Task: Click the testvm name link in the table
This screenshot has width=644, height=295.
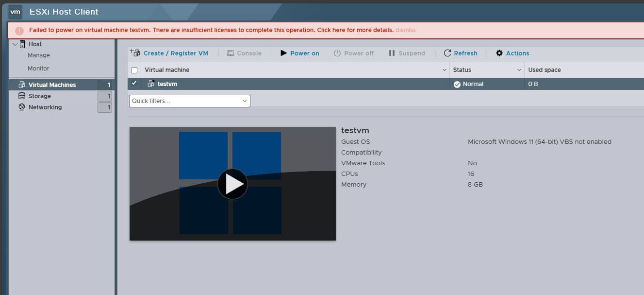Action: pos(167,84)
